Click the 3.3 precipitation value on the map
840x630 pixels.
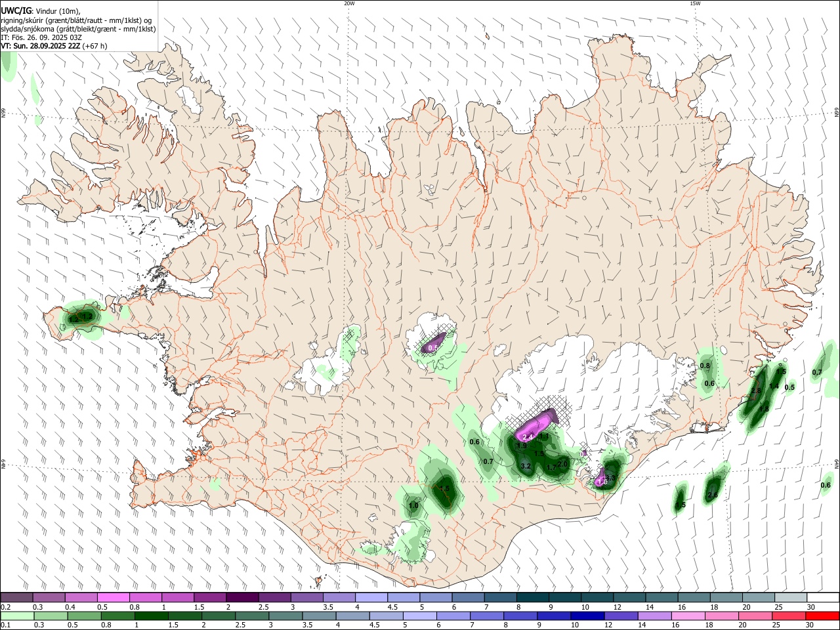(610, 478)
